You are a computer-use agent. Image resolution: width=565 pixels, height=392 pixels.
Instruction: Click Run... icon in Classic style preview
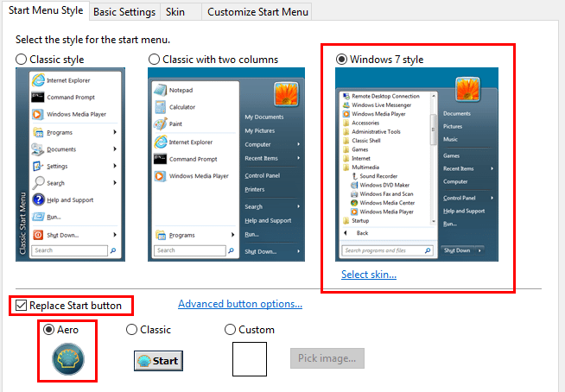point(38,217)
